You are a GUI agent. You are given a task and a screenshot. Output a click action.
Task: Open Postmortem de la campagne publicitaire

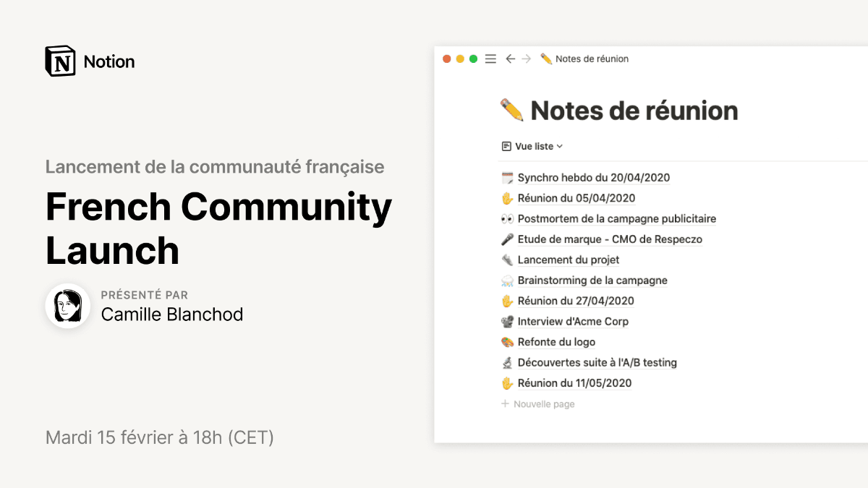click(x=617, y=219)
